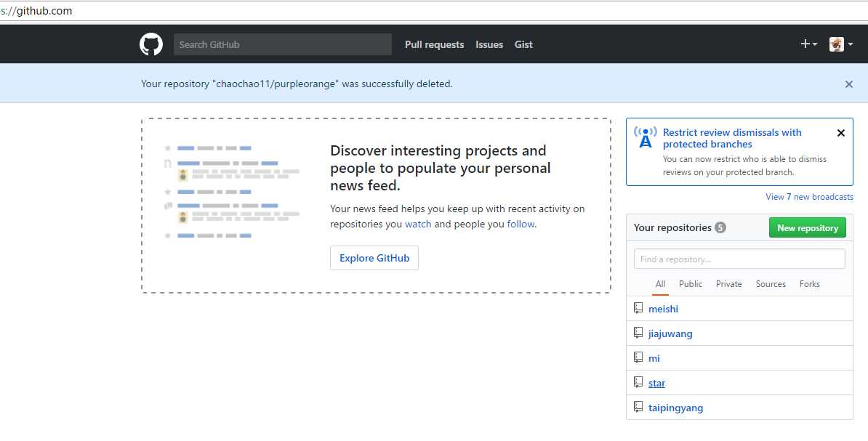The image size is (868, 441).
Task: Follow the 'follow' link in news feed text
Action: coord(521,224)
